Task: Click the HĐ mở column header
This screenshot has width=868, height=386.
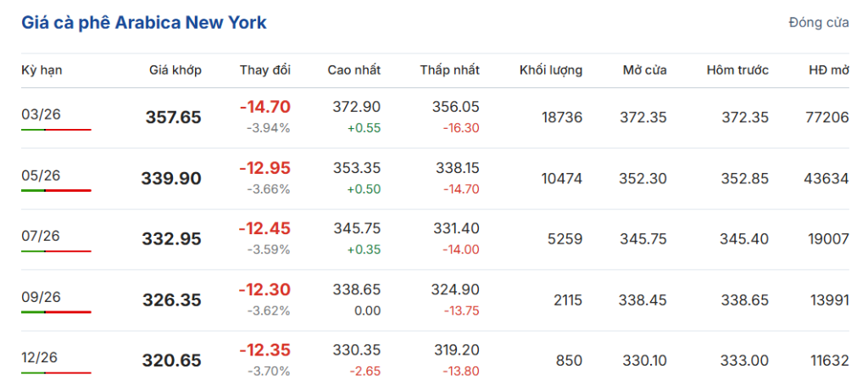Action: (828, 70)
